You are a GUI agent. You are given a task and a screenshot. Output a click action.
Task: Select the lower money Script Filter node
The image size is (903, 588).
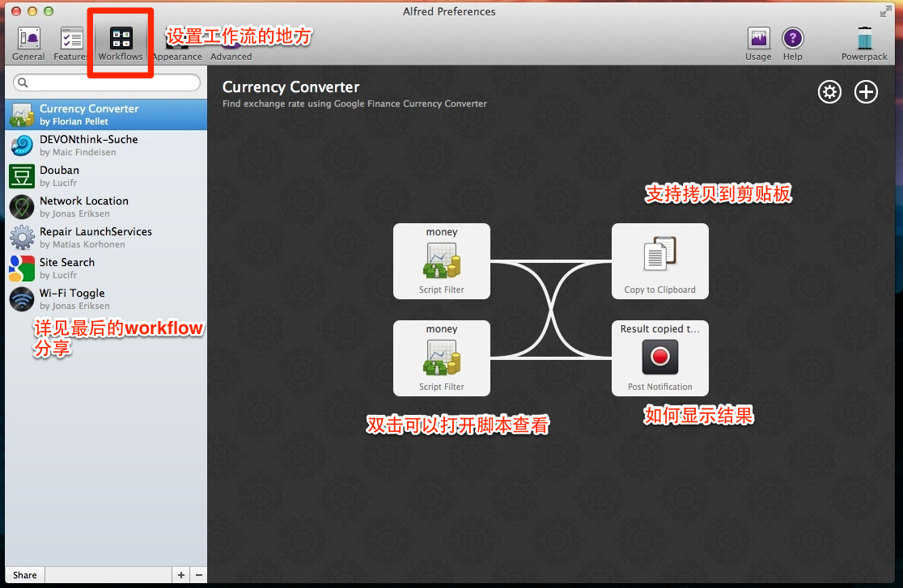click(442, 358)
